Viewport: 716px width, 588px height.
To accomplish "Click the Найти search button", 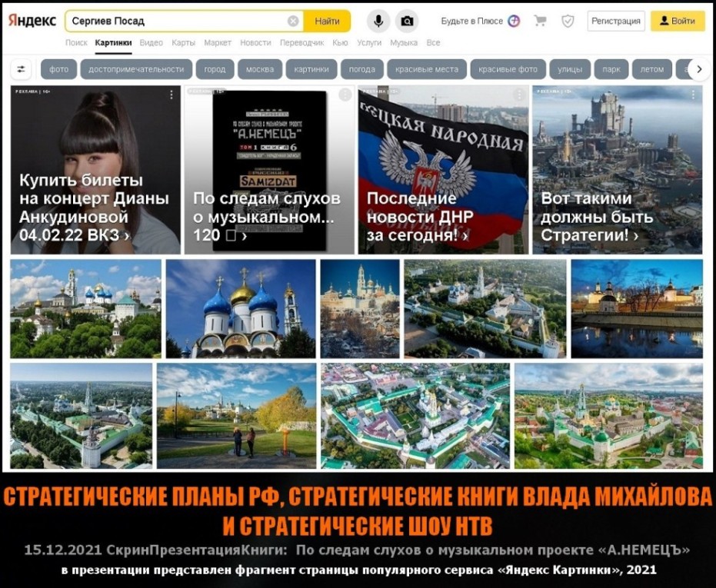I will point(327,21).
